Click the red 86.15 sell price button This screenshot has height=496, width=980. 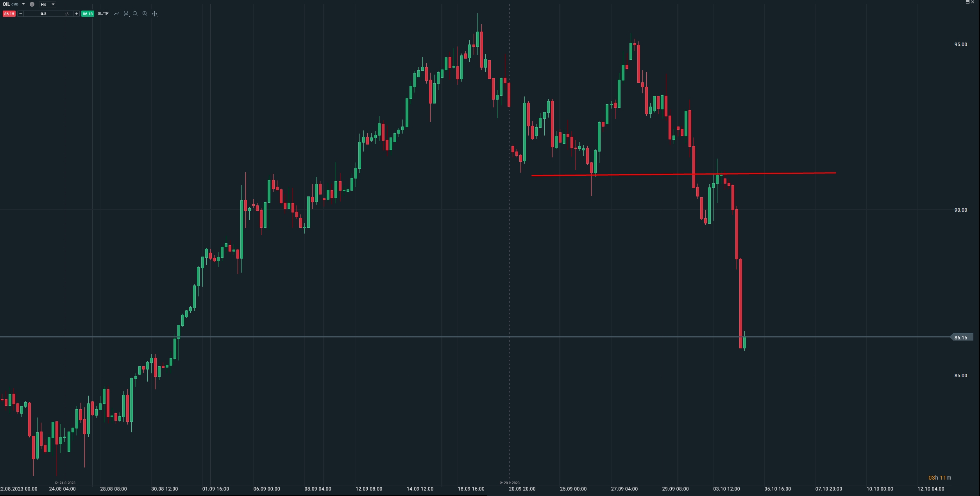click(9, 14)
